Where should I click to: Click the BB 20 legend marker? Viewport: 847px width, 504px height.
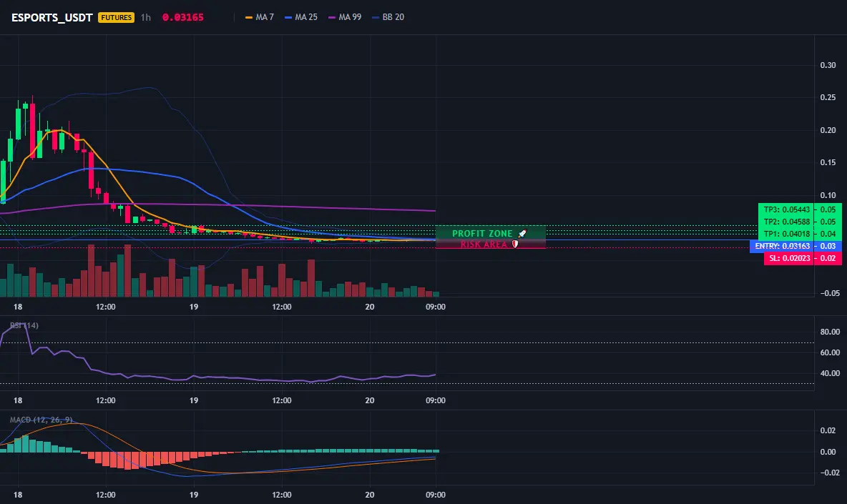coord(376,17)
